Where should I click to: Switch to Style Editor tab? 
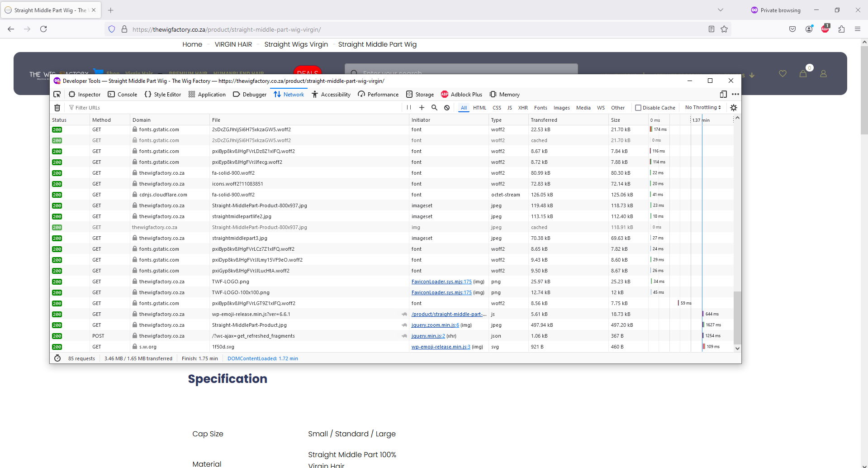163,94
